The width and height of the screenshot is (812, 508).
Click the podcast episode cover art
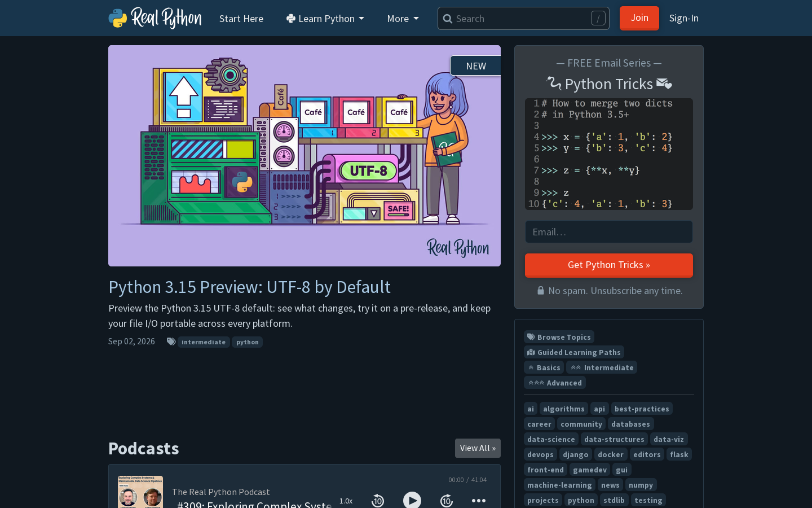(x=140, y=492)
